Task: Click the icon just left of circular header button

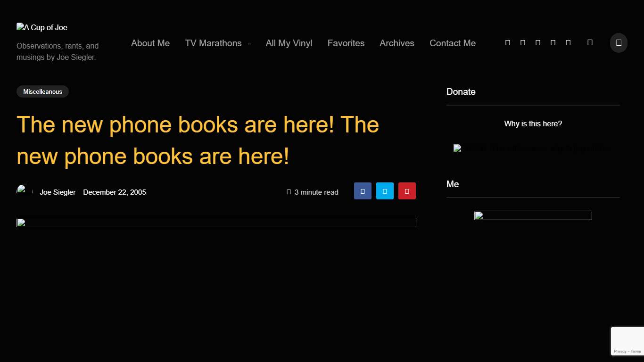Action: (590, 43)
